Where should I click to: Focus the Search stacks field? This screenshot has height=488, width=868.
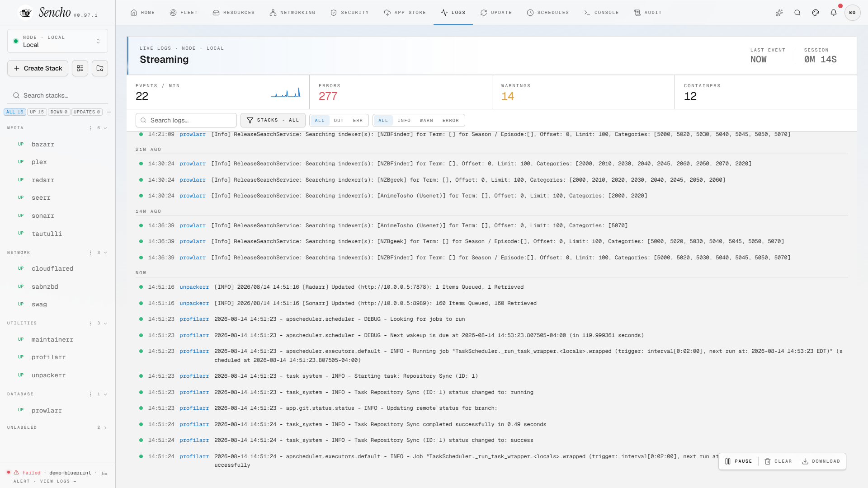point(58,95)
